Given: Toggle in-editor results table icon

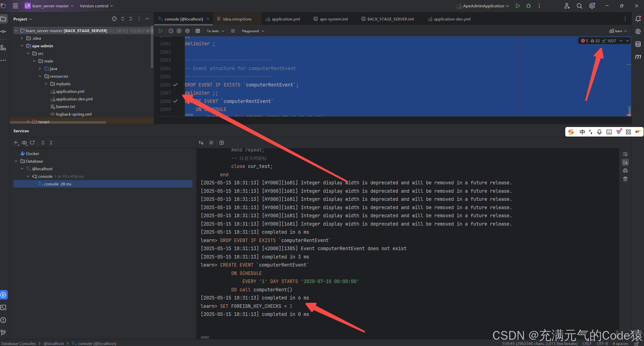Looking at the screenshot, I should point(198,31).
